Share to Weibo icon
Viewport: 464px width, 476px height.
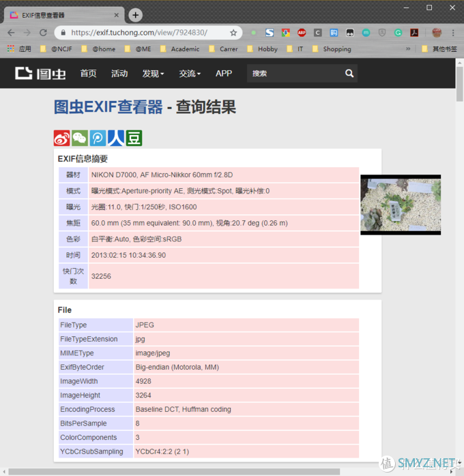[62, 138]
